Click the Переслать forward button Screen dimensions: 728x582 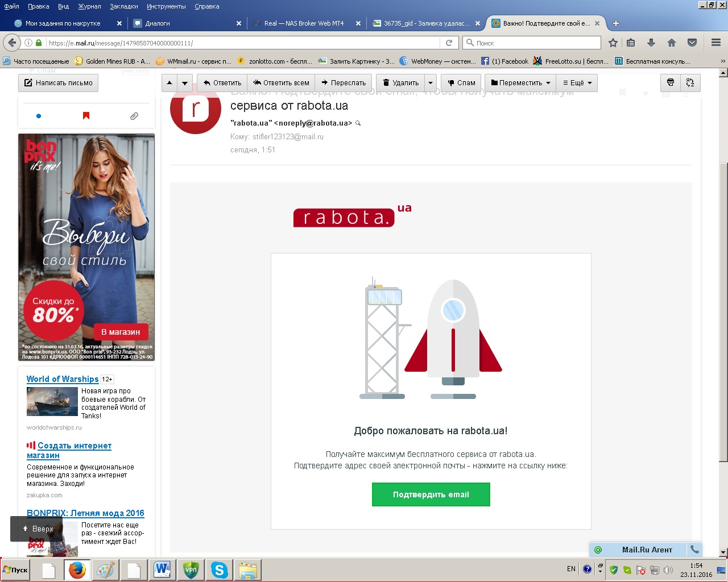click(344, 82)
